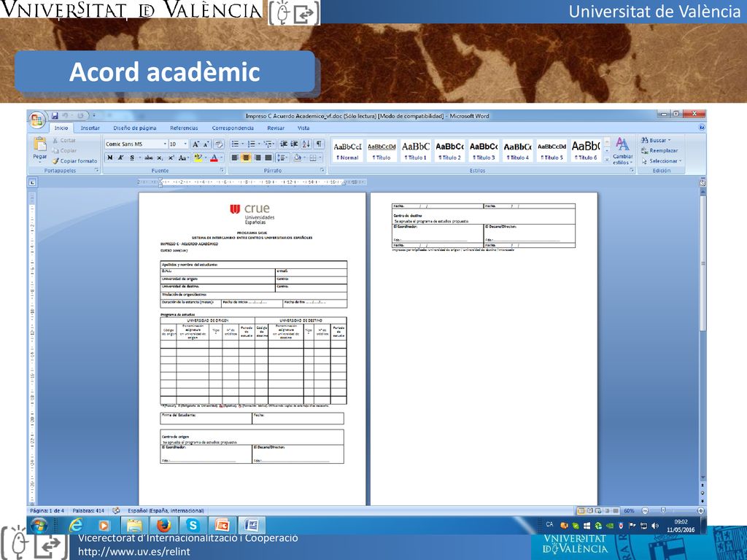This screenshot has height=560, width=747.
Task: Open Word help with the question mark
Action: [701, 128]
